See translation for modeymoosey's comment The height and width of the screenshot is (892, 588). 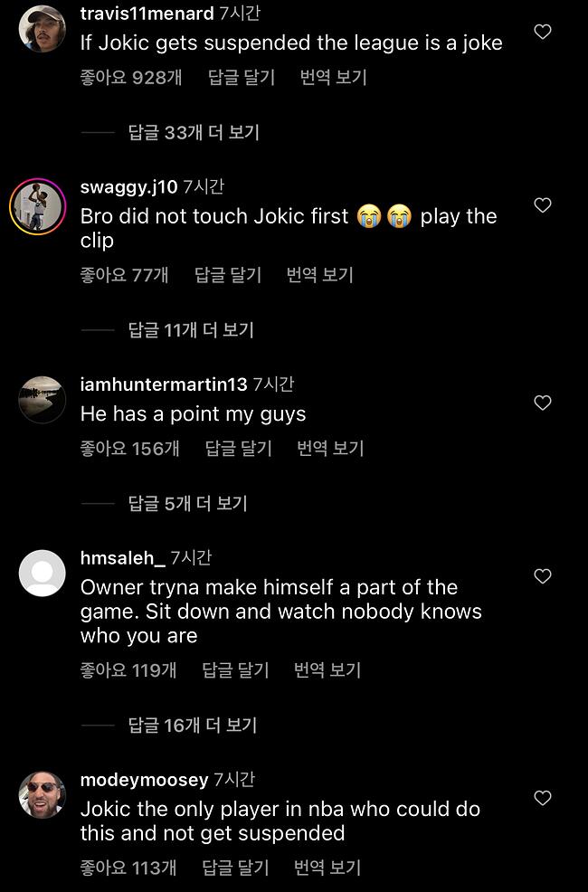pos(327,868)
